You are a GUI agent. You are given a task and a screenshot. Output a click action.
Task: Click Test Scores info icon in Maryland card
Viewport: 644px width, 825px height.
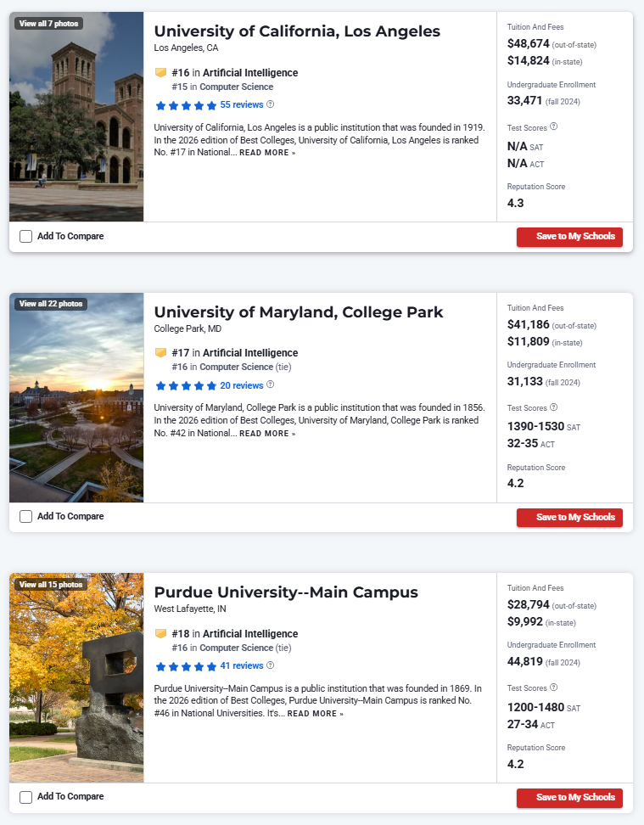tap(554, 407)
